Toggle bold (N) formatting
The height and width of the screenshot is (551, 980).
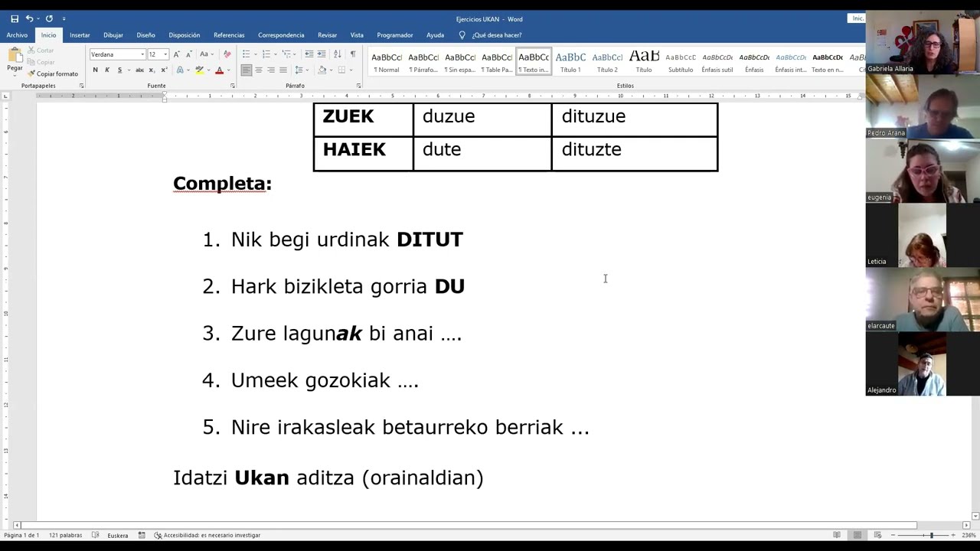95,70
